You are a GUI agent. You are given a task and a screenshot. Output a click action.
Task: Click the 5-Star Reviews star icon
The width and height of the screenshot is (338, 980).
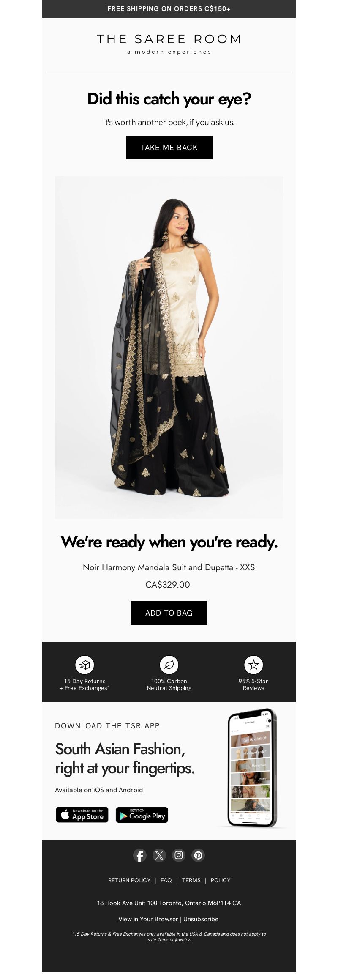253,665
